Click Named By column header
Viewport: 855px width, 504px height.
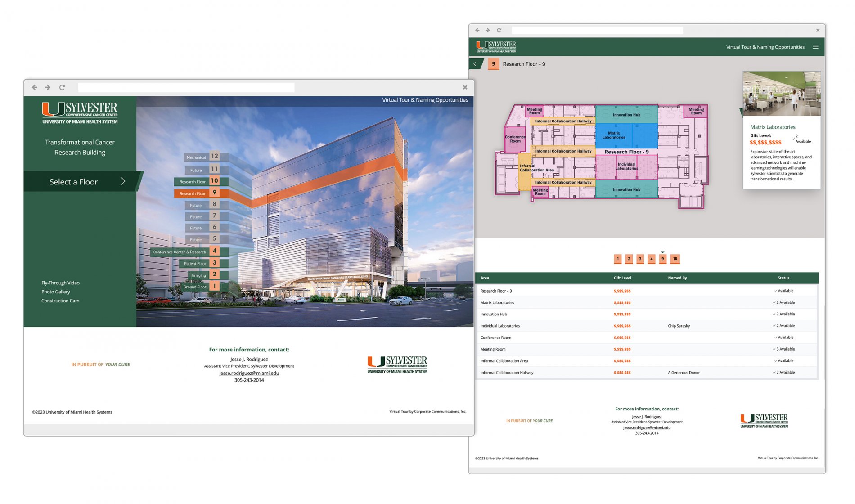[677, 278]
